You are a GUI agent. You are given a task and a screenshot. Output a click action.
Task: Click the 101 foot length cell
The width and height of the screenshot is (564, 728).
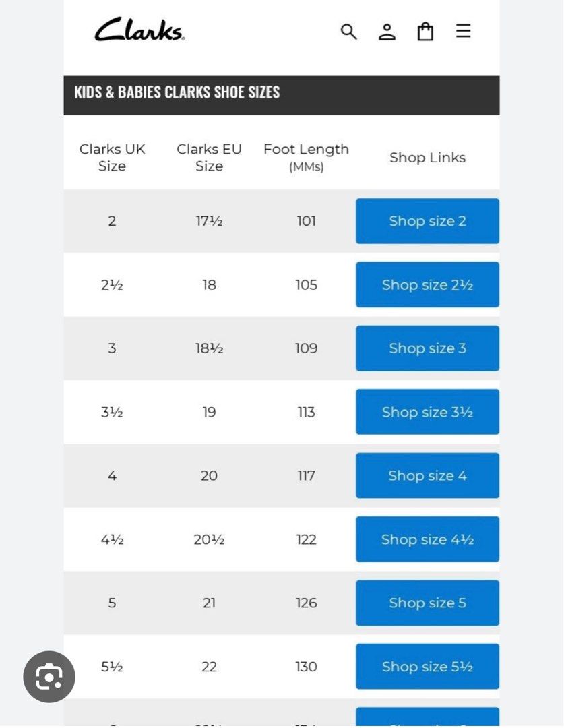306,221
